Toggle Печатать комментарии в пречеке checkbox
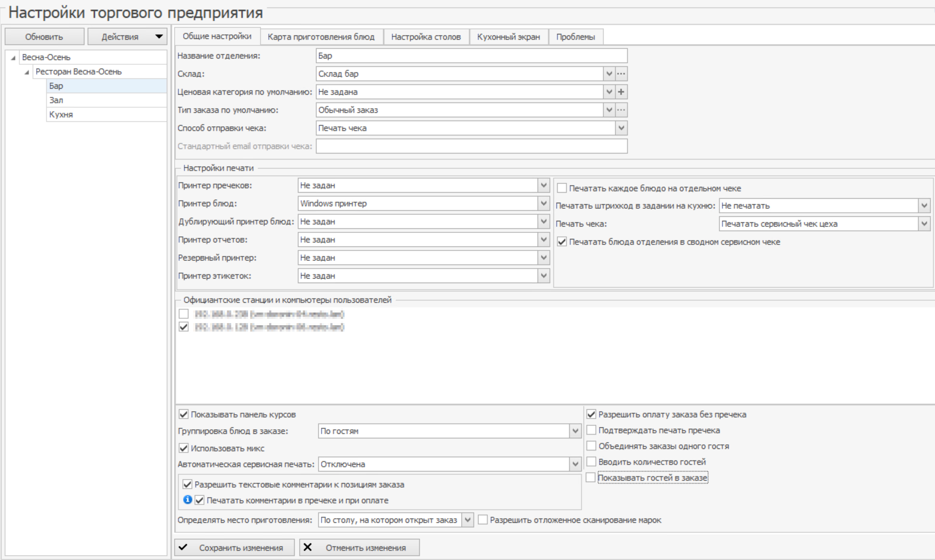 tap(200, 500)
